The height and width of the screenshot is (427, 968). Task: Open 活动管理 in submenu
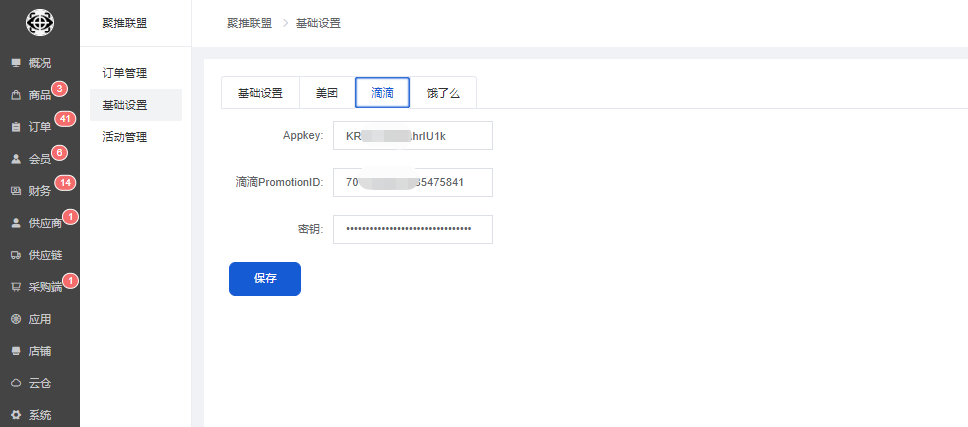point(125,137)
